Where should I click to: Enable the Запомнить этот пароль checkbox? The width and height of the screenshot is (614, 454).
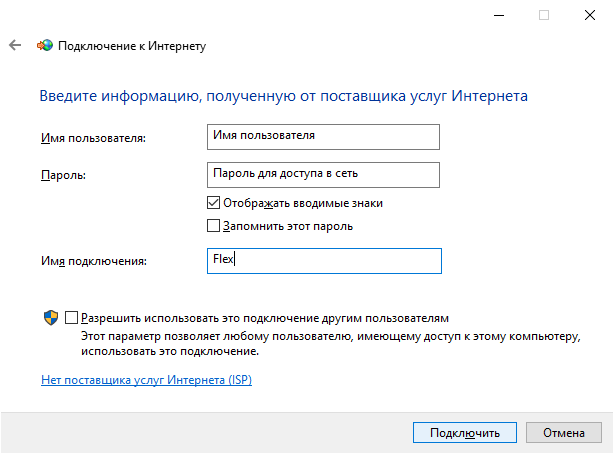tap(213, 226)
